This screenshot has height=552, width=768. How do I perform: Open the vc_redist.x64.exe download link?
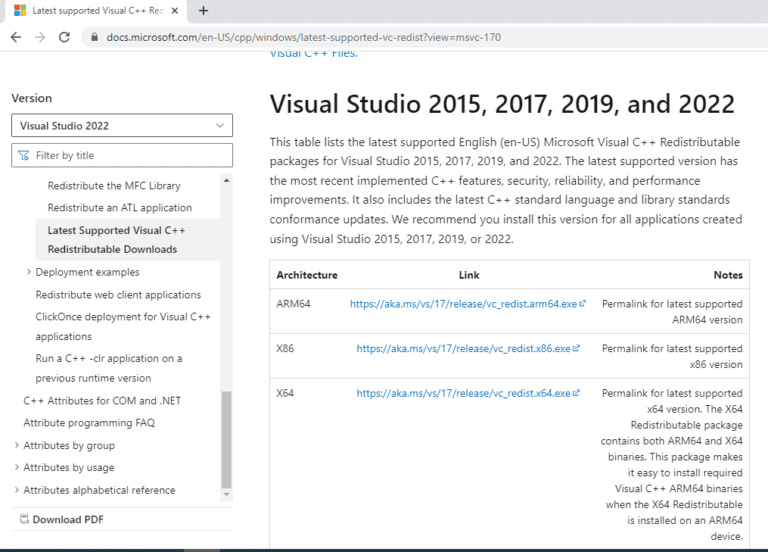[464, 393]
